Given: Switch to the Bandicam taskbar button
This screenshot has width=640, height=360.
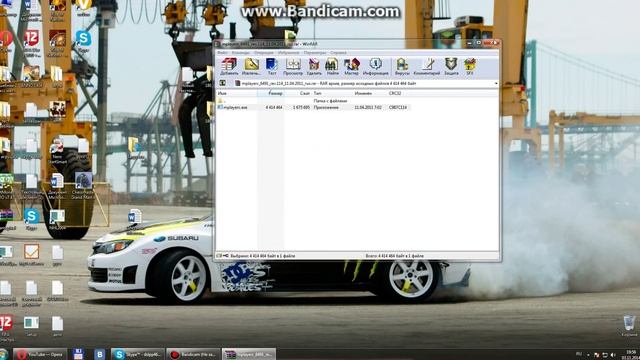Looking at the screenshot, I should 193,354.
